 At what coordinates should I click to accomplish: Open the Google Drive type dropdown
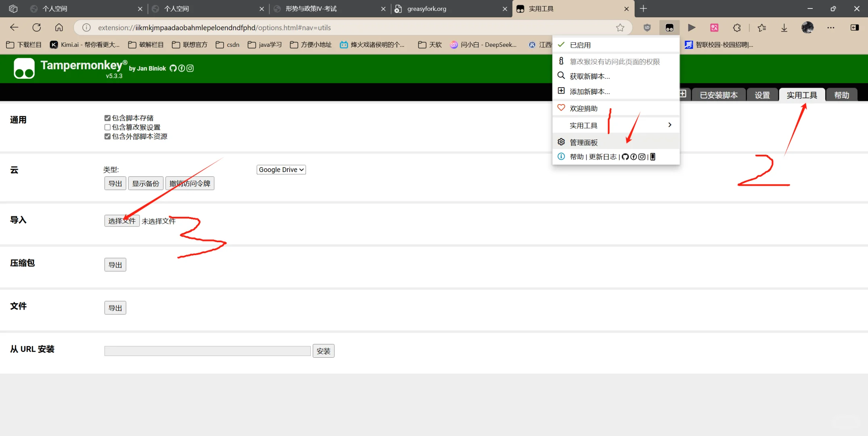tap(281, 170)
